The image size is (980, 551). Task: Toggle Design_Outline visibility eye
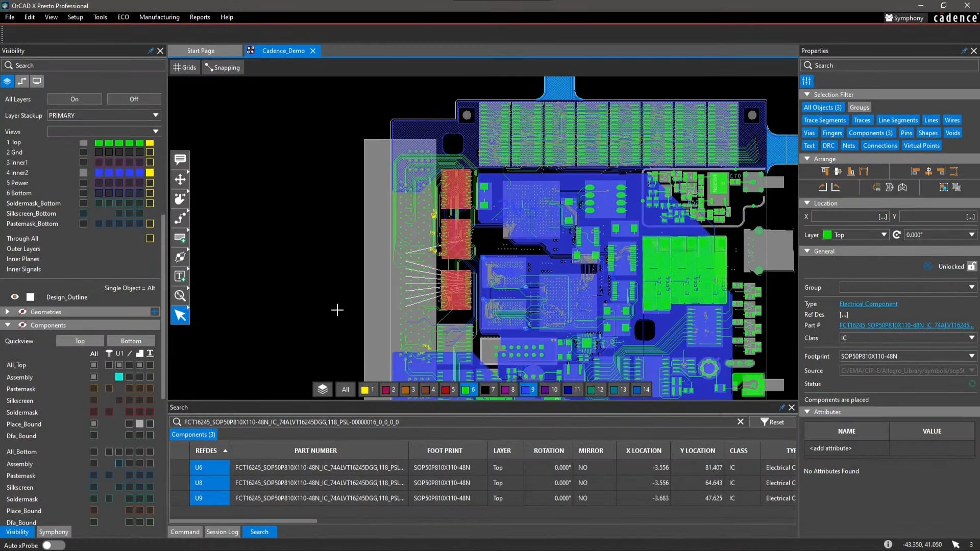coord(15,297)
